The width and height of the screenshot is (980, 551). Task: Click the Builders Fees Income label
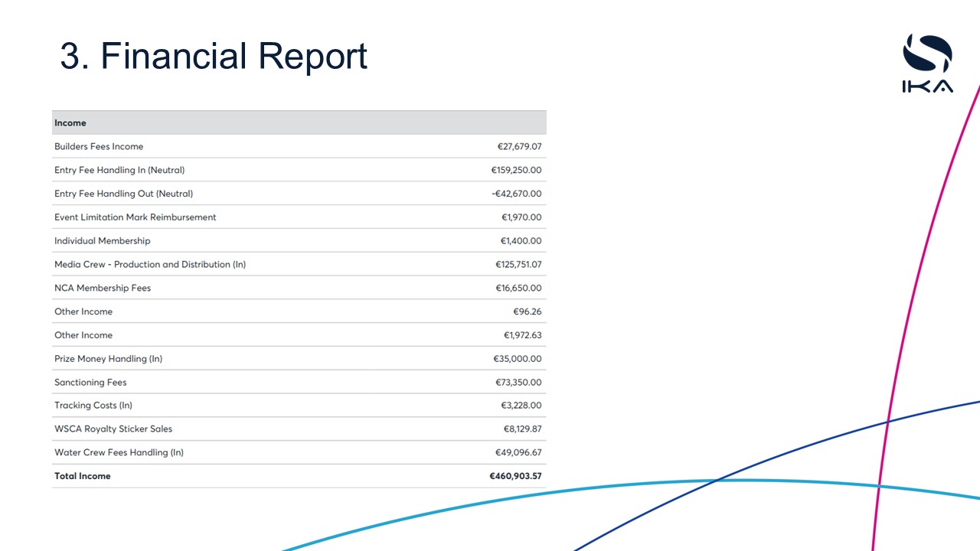[x=99, y=147]
